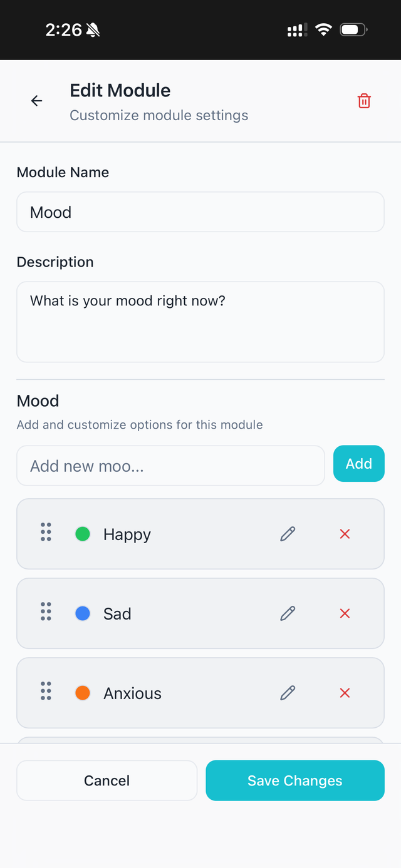
Task: Click the back arrow to exit Edit Module
Action: [x=36, y=101]
